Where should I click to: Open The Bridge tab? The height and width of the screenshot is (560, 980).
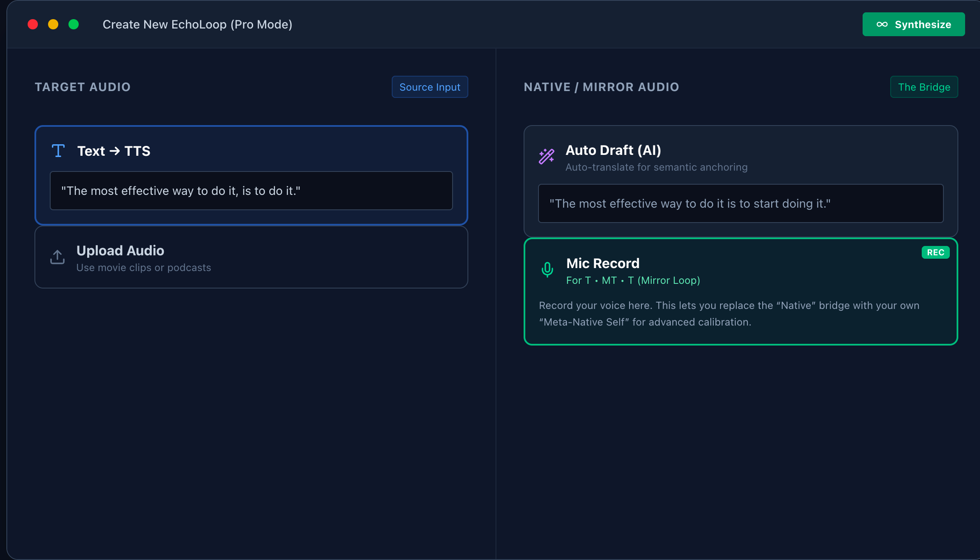point(924,87)
